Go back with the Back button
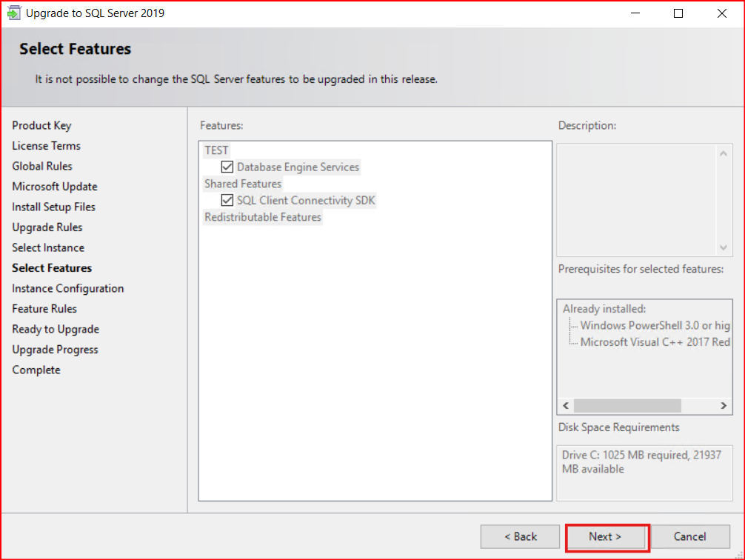 tap(520, 536)
